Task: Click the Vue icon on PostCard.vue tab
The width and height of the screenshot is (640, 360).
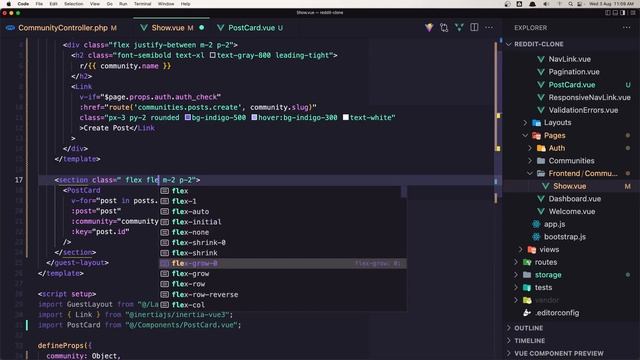Action: 220,28
